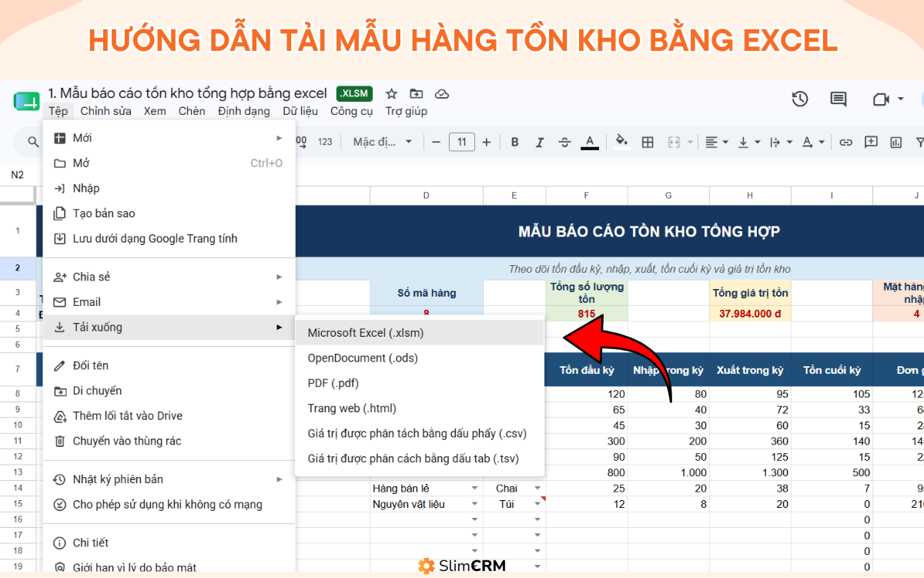Click the insert link icon
The height and width of the screenshot is (578, 924).
click(845, 142)
